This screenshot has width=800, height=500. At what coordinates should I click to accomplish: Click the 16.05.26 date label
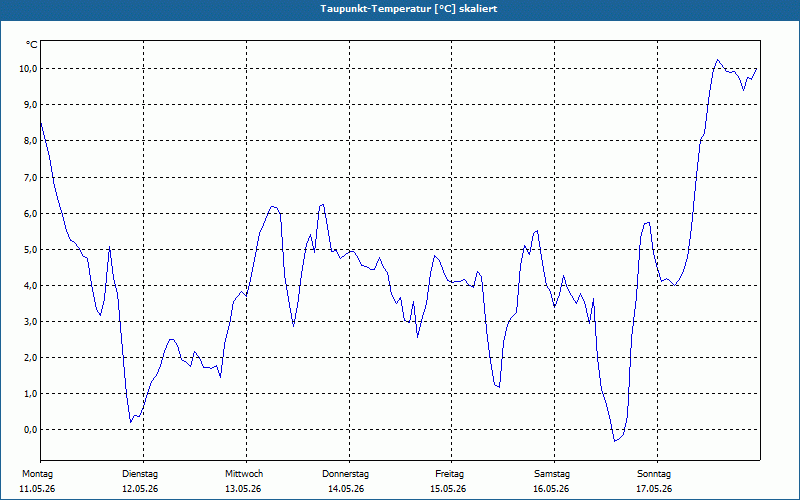(551, 489)
